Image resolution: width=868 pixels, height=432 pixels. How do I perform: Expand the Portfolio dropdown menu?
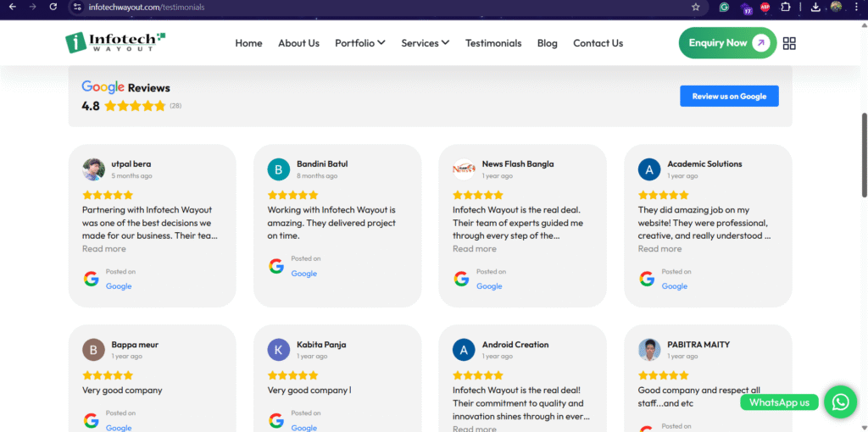click(x=360, y=43)
